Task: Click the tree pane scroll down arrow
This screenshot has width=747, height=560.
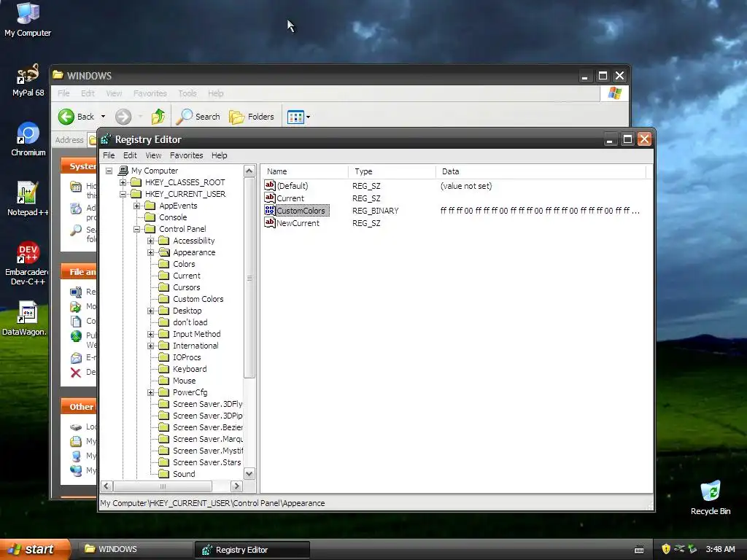Action: pyautogui.click(x=249, y=474)
